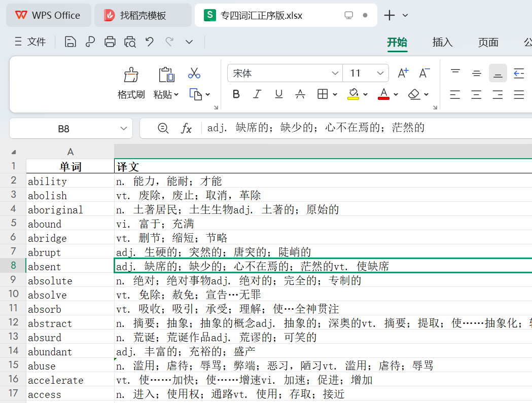Apply the yellow fill color swatch
Viewport: 532px width, 403px height.
[353, 94]
